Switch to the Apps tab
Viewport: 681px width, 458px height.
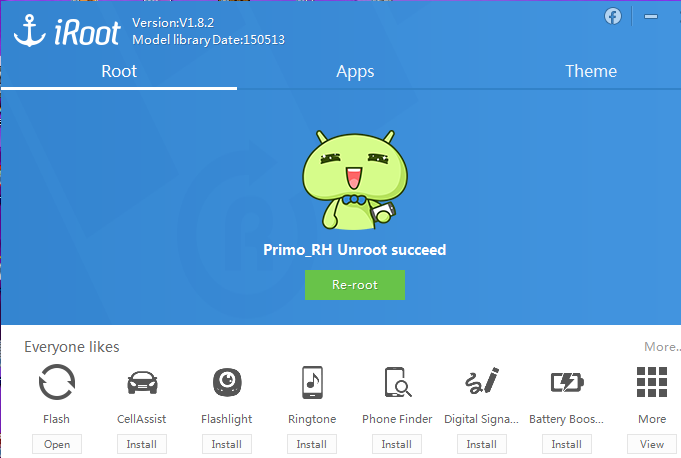coord(355,71)
